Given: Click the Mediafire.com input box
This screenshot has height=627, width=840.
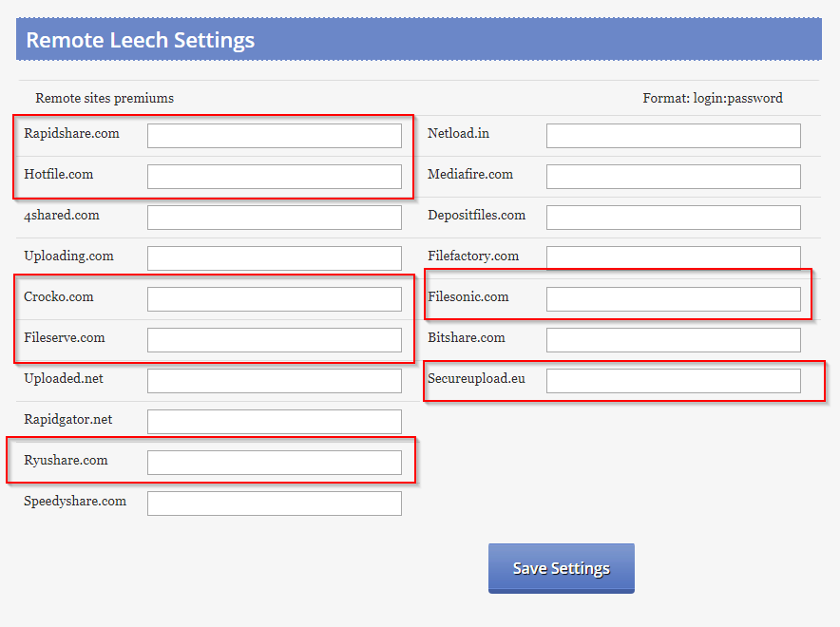Looking at the screenshot, I should point(674,177).
